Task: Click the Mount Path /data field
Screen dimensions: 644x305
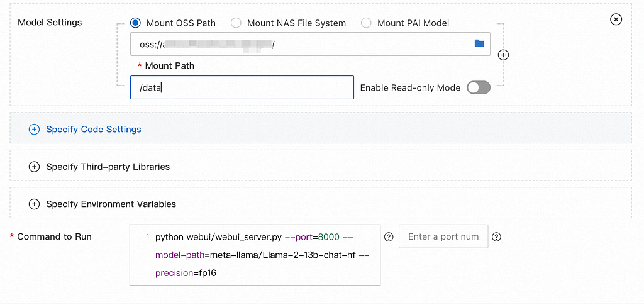Action: [x=242, y=87]
